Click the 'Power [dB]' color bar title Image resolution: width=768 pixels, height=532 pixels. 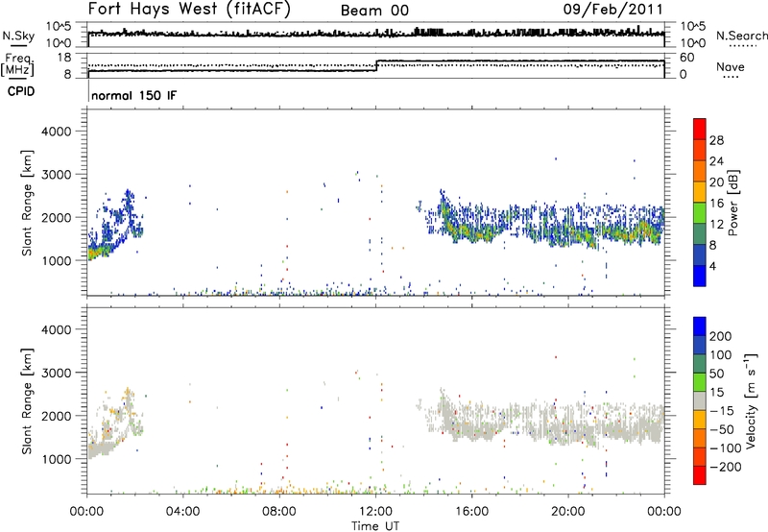pos(733,203)
